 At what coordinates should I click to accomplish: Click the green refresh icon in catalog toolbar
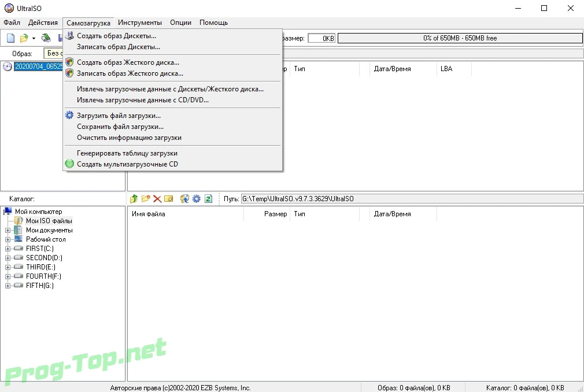[x=209, y=199]
